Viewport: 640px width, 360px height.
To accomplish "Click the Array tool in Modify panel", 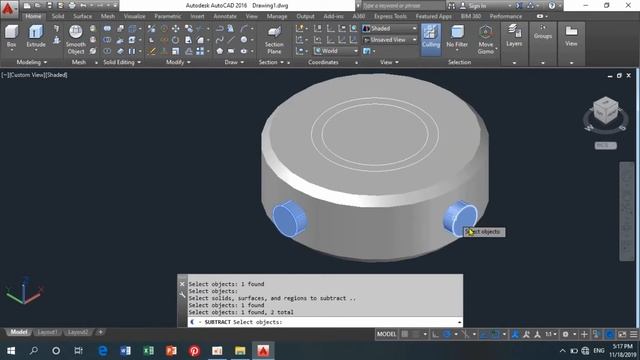I will (x=200, y=51).
